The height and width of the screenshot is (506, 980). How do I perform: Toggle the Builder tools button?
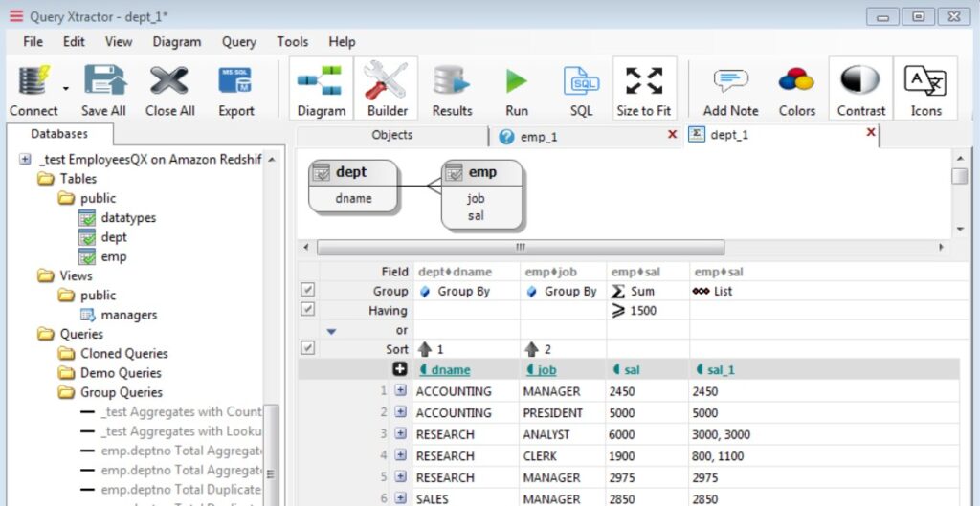[x=387, y=88]
